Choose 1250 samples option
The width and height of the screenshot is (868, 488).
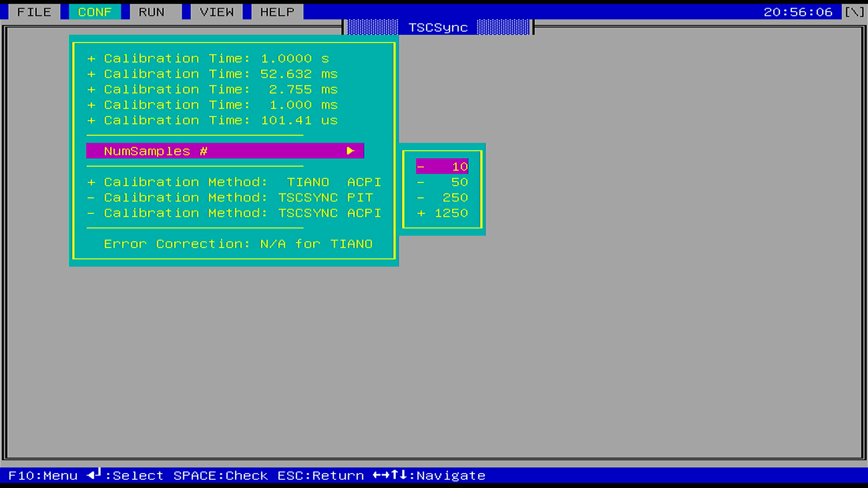coord(442,213)
